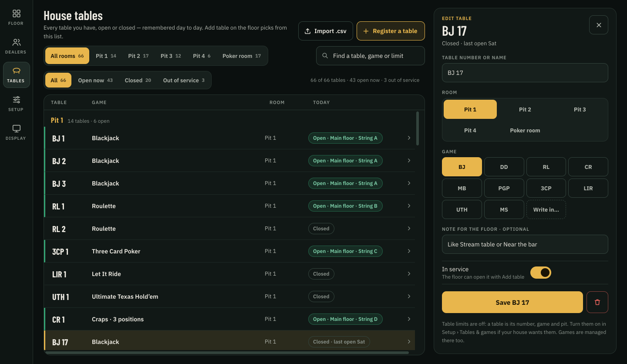This screenshot has width=627, height=364.
Task: Click the horizontal scrollbar under the table
Action: click(227, 353)
